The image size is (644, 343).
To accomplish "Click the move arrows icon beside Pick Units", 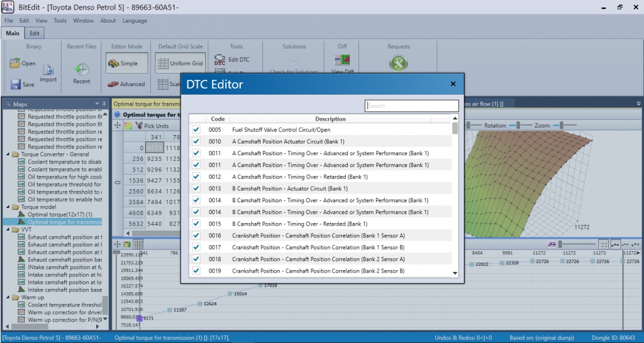I will coord(118,126).
